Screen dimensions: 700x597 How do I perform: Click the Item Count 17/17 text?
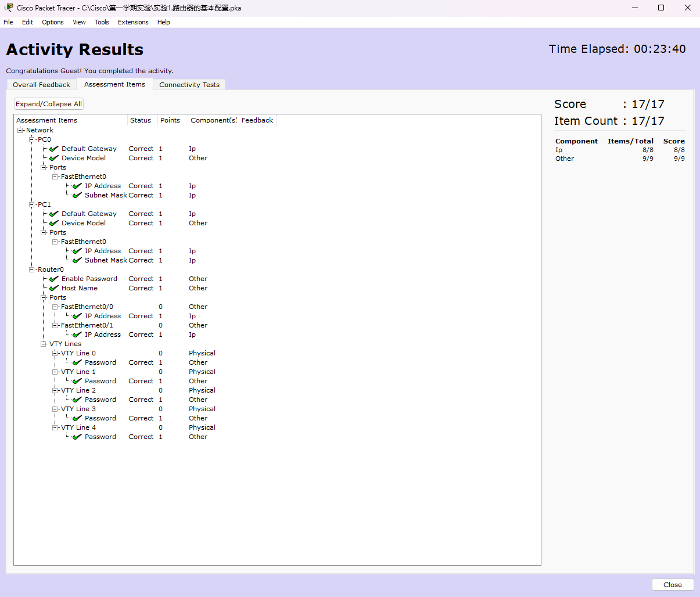[609, 121]
